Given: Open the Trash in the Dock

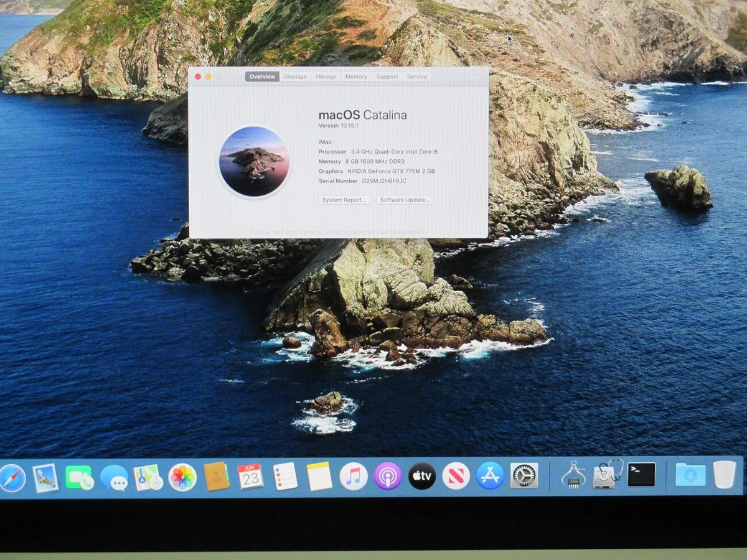Looking at the screenshot, I should (725, 474).
